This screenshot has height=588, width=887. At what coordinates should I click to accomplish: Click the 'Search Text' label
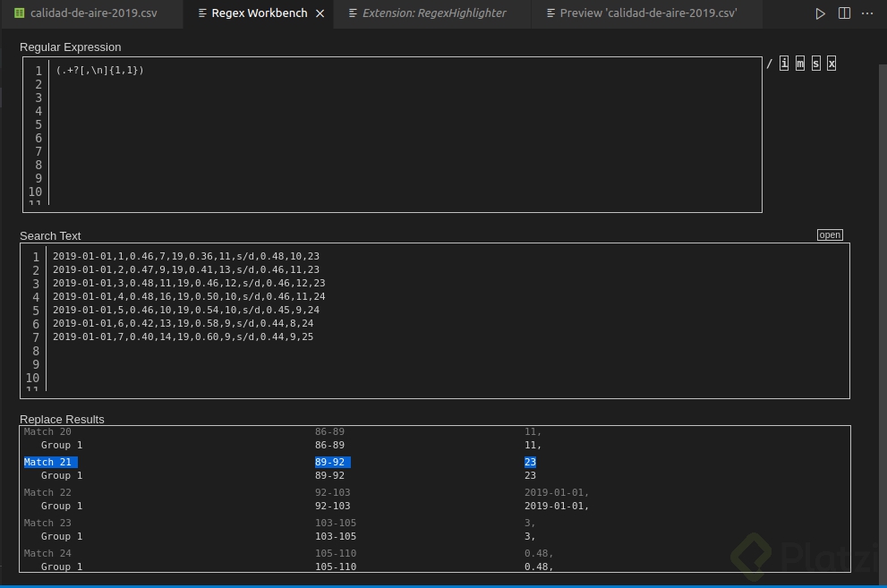coord(50,235)
